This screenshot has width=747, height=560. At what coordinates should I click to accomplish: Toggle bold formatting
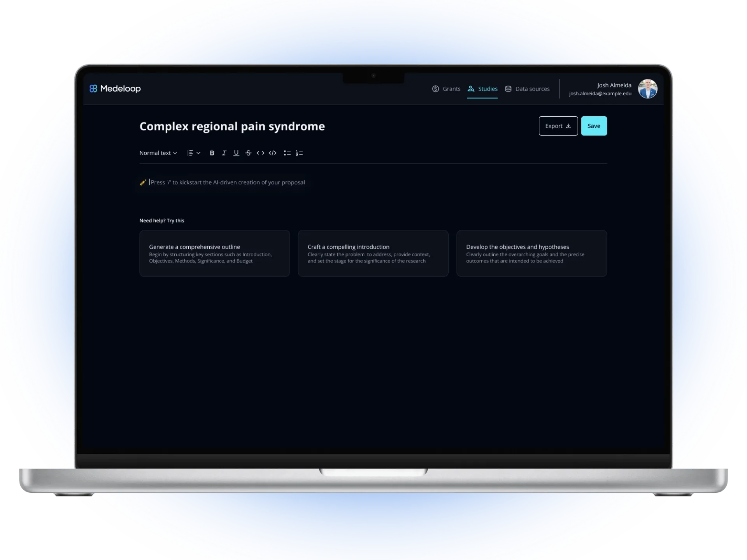[212, 153]
